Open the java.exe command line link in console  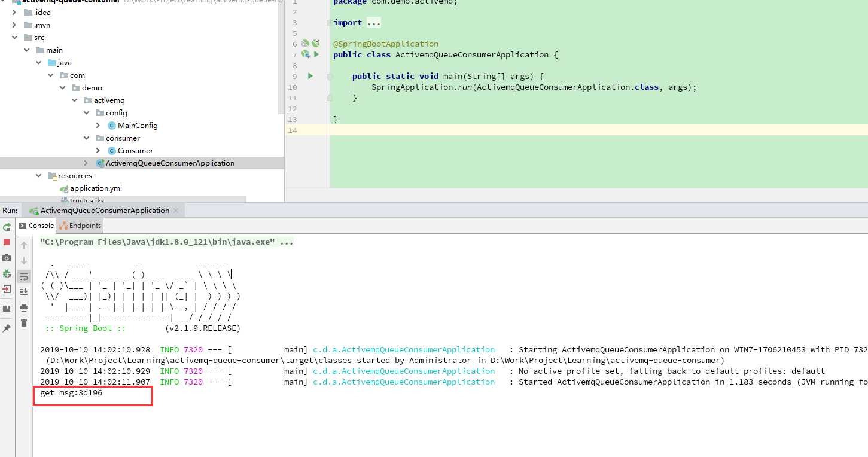[x=167, y=242]
